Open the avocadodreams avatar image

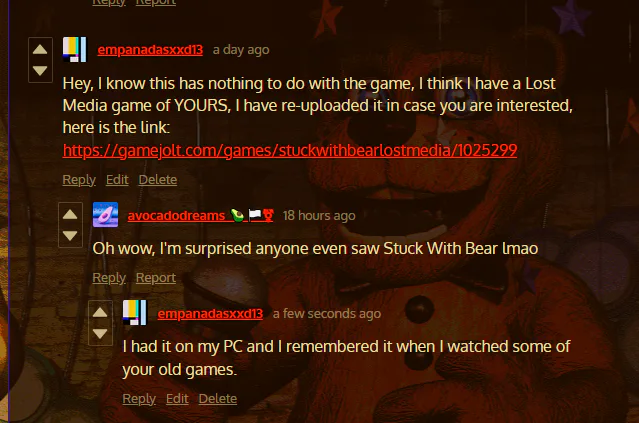coord(105,214)
